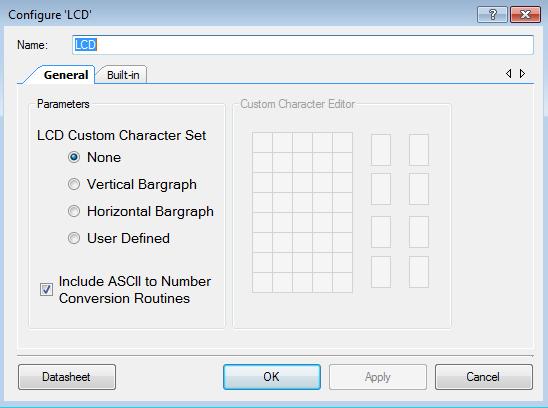Open the Datasheet

point(67,377)
